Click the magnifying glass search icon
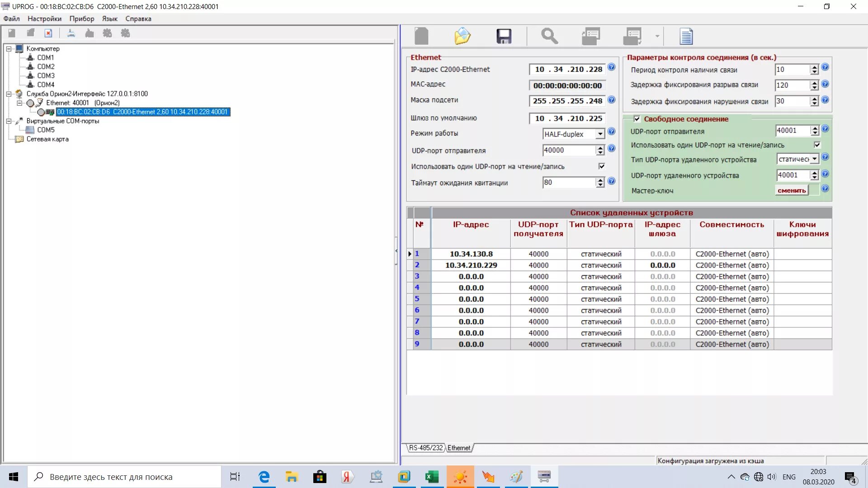This screenshot has width=868, height=488. point(549,36)
